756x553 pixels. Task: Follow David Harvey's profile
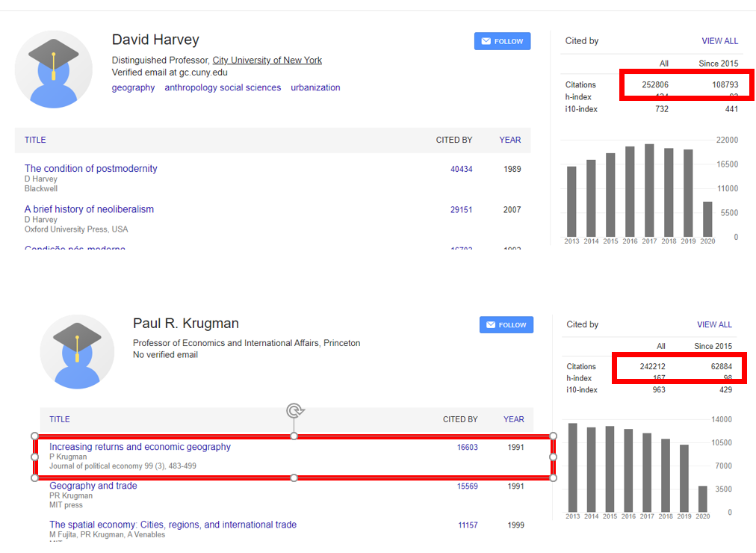pyautogui.click(x=503, y=41)
